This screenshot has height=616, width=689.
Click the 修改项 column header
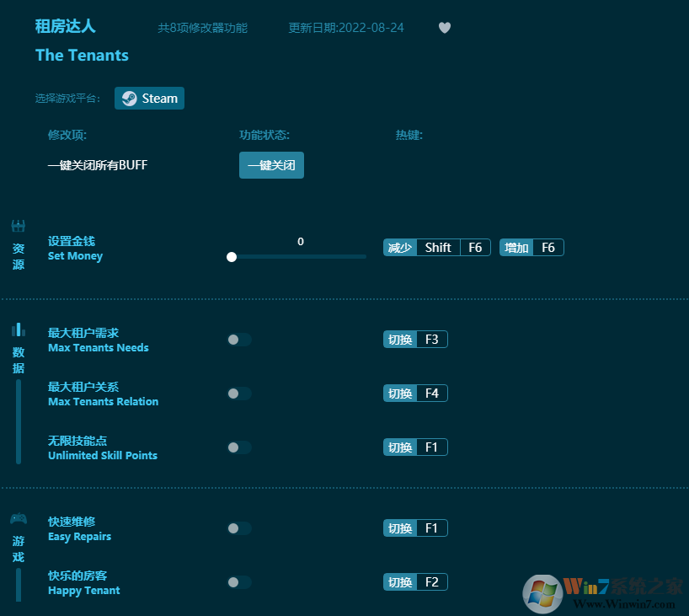67,135
